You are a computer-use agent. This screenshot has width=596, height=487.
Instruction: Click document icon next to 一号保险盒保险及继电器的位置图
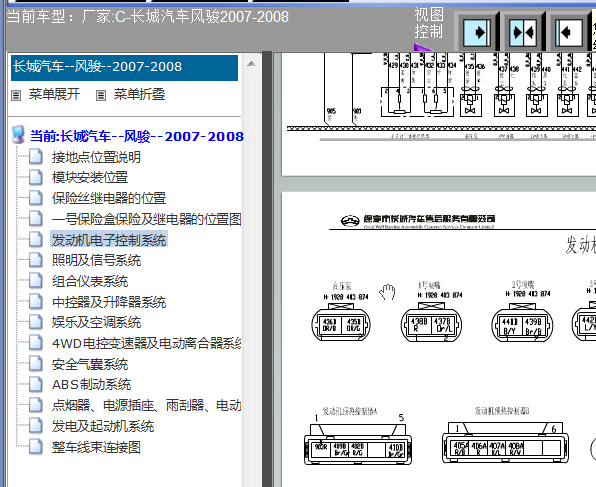pyautogui.click(x=36, y=219)
